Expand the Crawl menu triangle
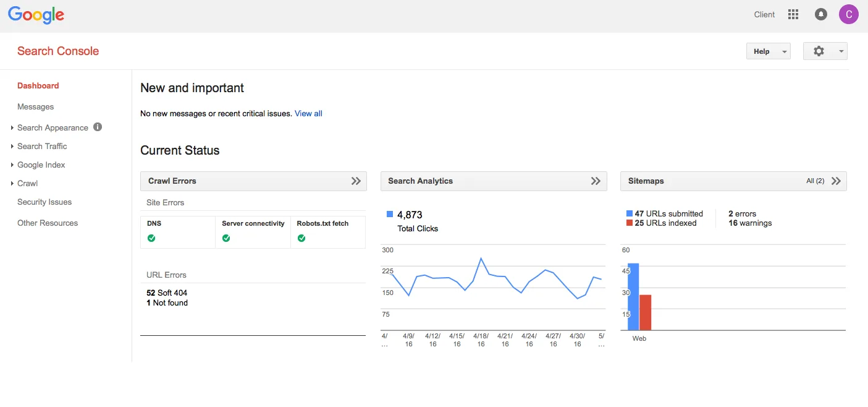The width and height of the screenshot is (868, 407). pyautogui.click(x=12, y=184)
